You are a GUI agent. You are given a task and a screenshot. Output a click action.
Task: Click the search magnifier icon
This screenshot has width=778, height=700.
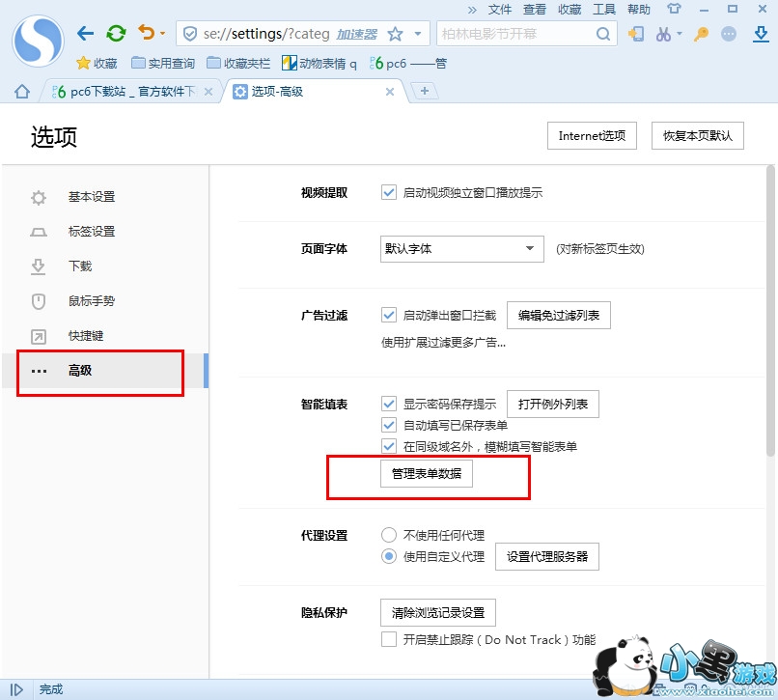[x=603, y=34]
